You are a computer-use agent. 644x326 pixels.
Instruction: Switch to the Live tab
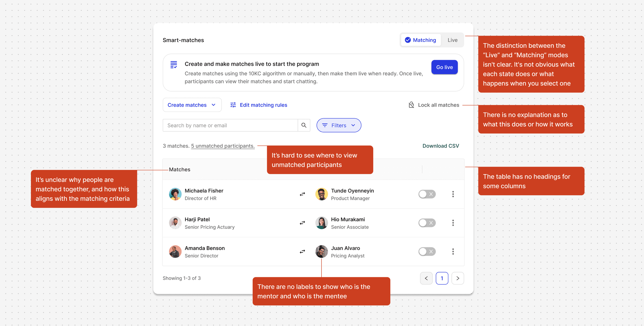(452, 40)
